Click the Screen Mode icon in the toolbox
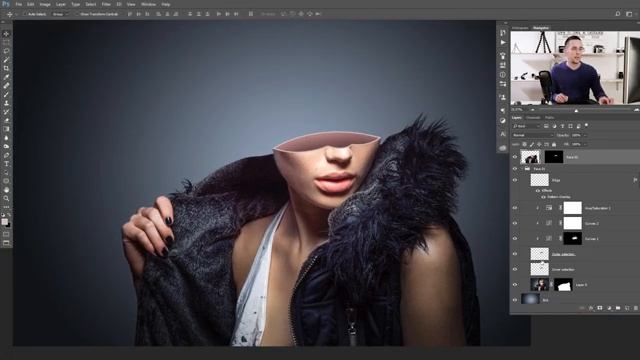 [6, 243]
